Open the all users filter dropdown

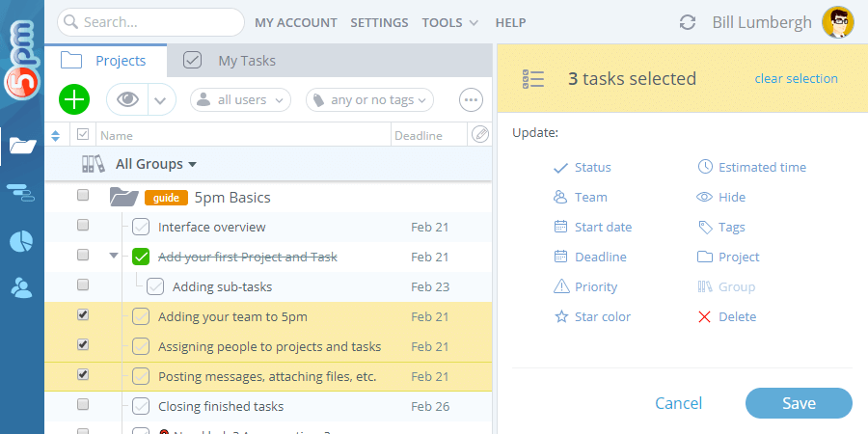coord(240,100)
